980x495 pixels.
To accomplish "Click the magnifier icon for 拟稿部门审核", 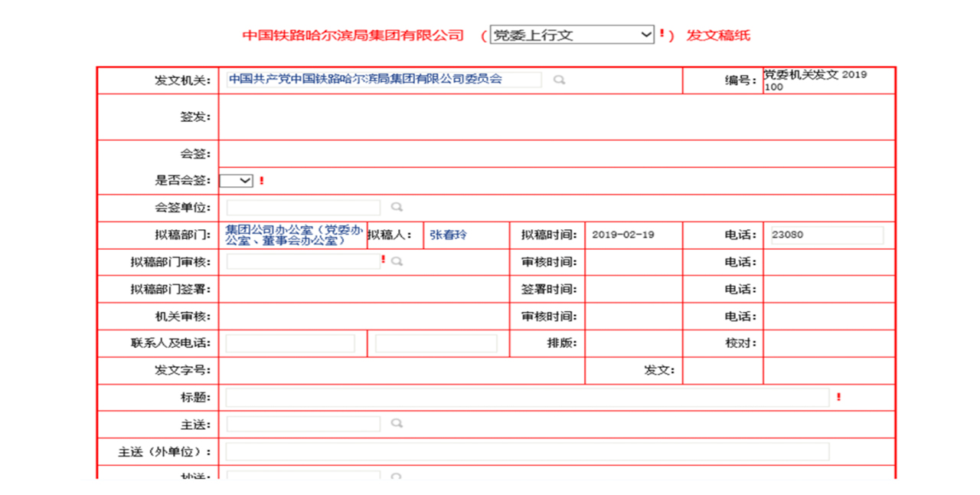I will 397,262.
